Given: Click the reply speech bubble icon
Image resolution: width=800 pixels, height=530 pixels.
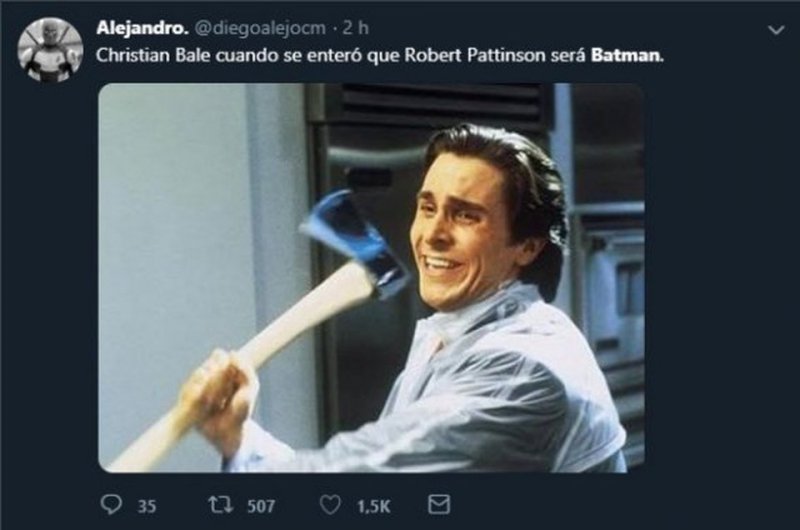Looking at the screenshot, I should [111, 506].
